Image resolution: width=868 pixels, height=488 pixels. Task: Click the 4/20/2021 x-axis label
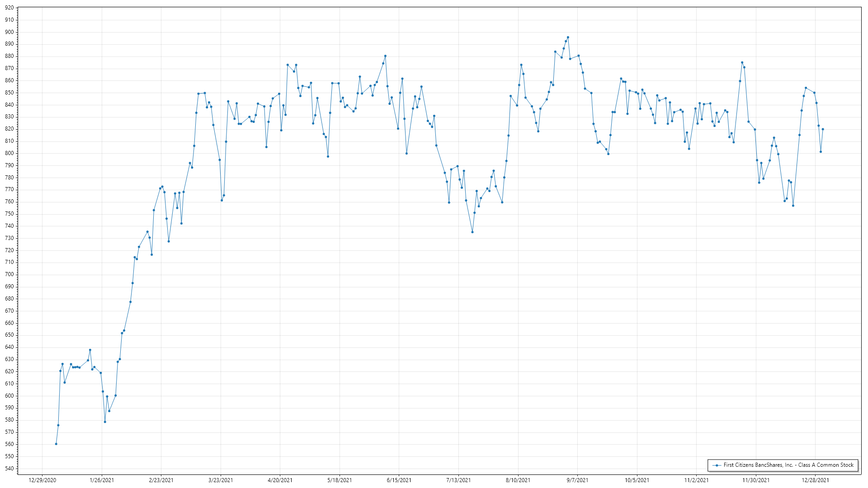[280, 480]
